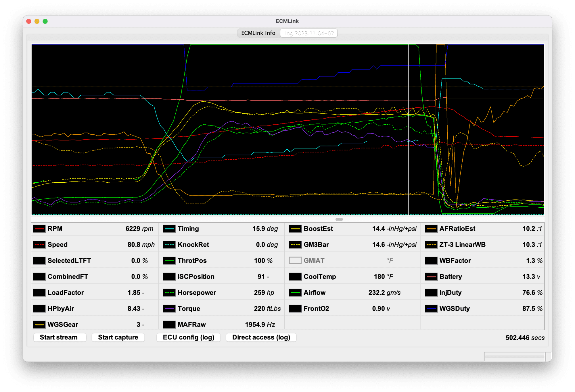Click the ISCPosition label
This screenshot has height=392, width=575.
click(x=196, y=277)
